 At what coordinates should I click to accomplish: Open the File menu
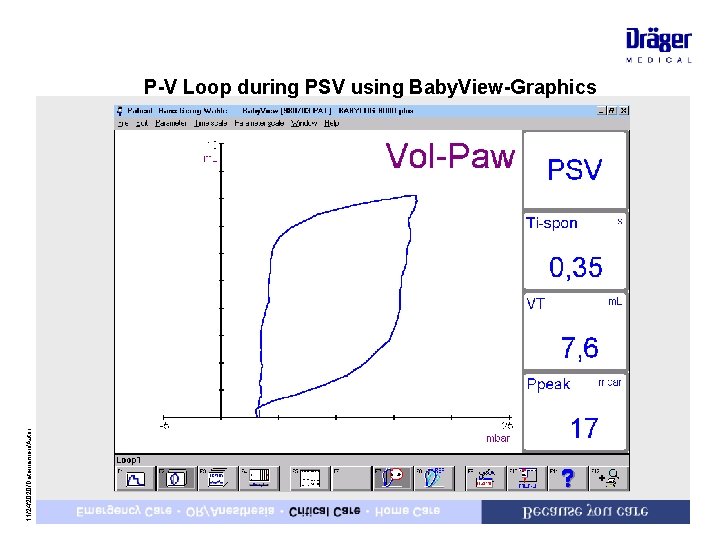click(123, 123)
